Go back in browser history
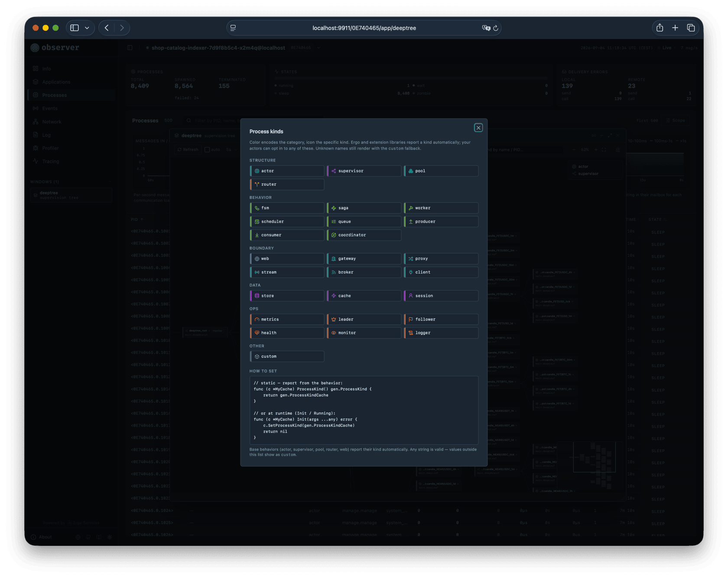The height and width of the screenshot is (578, 728). [x=107, y=28]
